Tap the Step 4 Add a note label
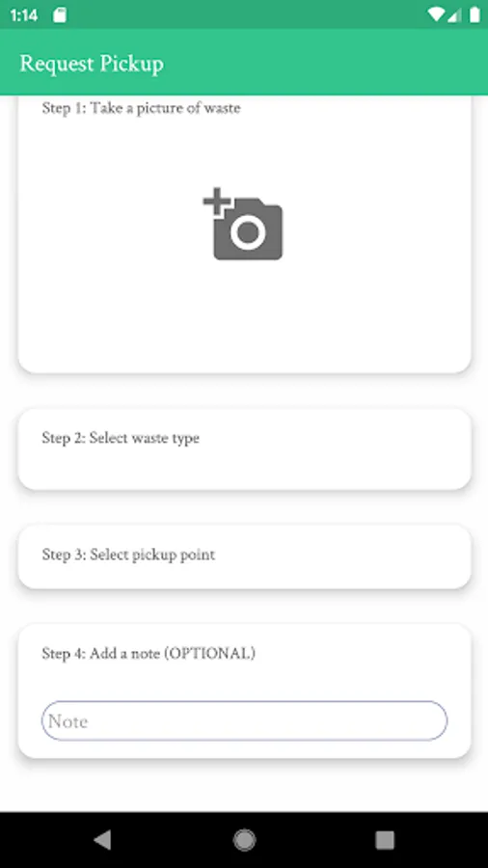The width and height of the screenshot is (488, 868). pos(149,653)
